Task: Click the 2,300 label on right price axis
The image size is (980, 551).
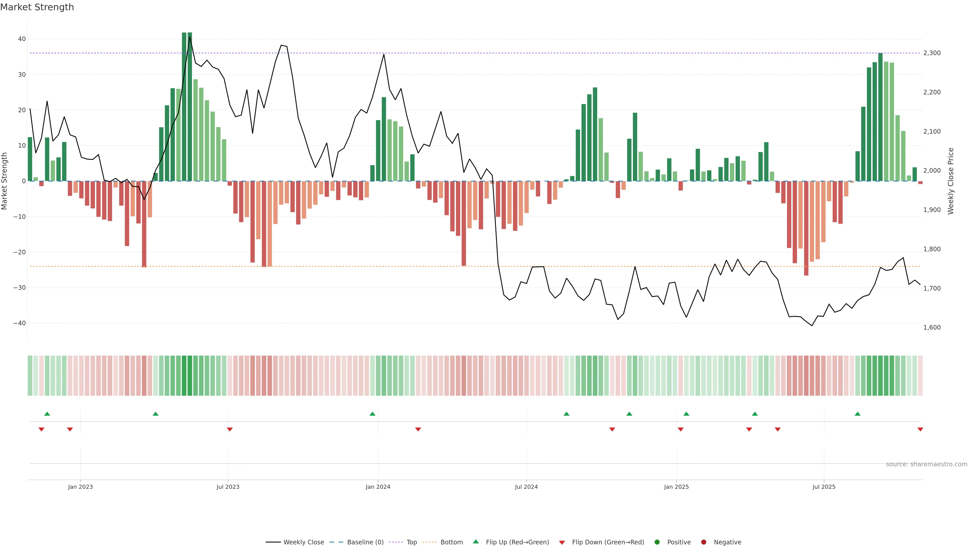Action: click(932, 53)
